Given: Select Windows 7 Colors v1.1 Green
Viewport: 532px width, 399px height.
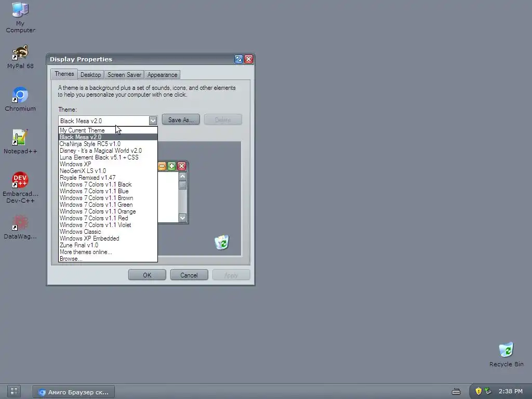Looking at the screenshot, I should (x=108, y=205).
